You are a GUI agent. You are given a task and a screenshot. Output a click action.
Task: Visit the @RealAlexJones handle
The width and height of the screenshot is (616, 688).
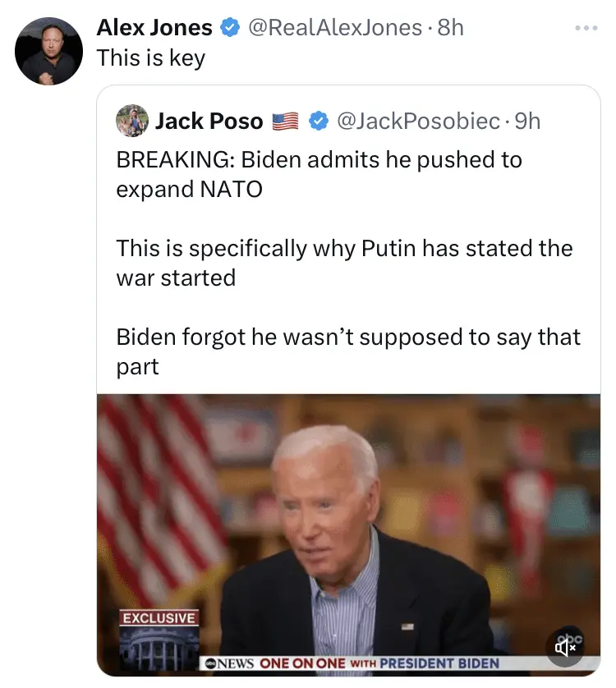click(x=334, y=28)
